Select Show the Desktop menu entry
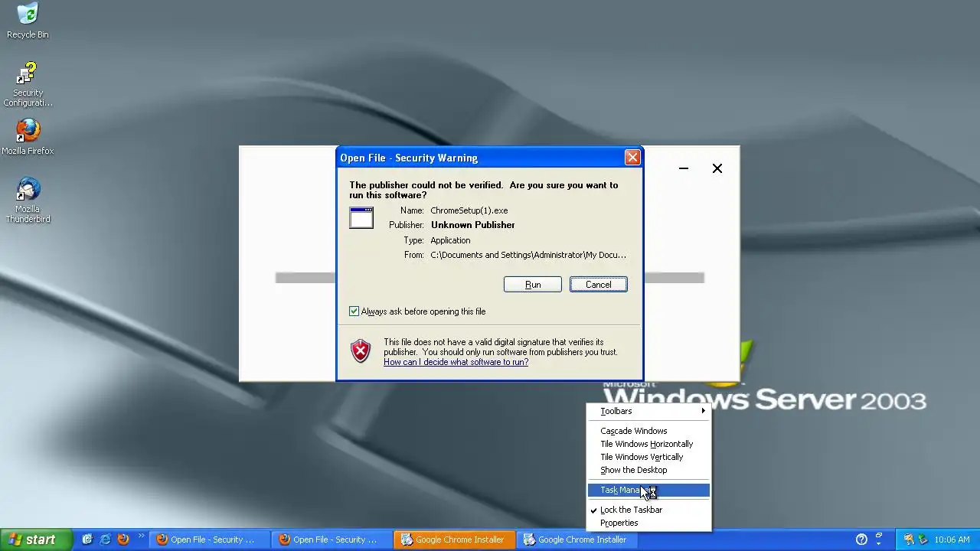This screenshot has height=551, width=980. tap(649, 470)
